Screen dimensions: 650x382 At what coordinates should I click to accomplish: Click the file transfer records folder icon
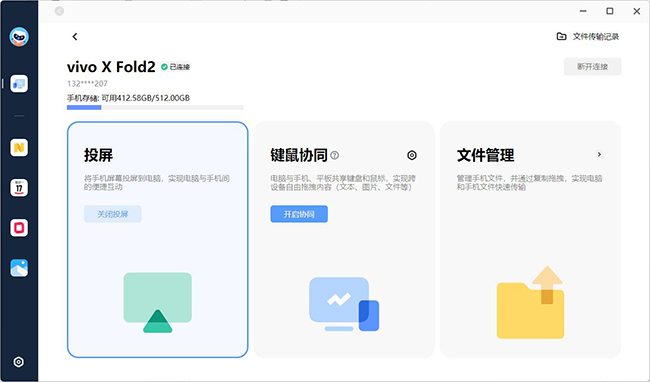pos(561,36)
